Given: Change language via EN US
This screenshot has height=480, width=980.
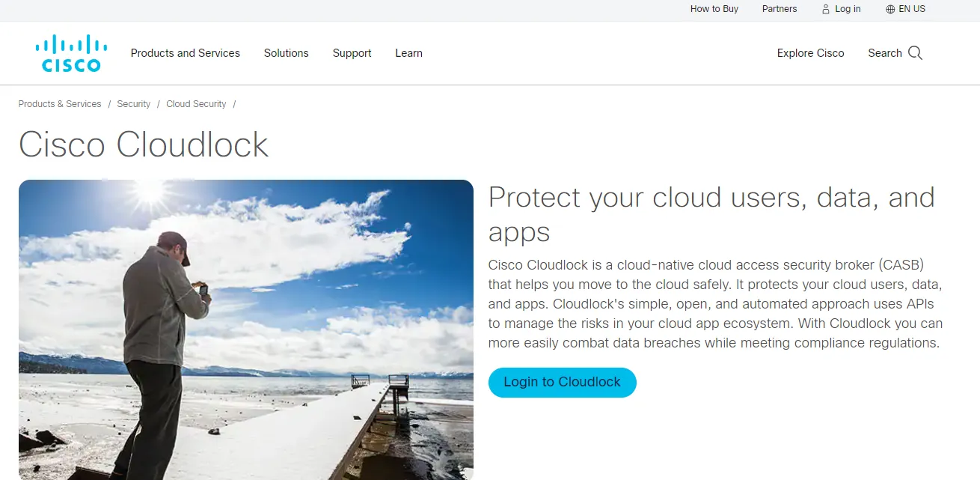Looking at the screenshot, I should (x=912, y=9).
